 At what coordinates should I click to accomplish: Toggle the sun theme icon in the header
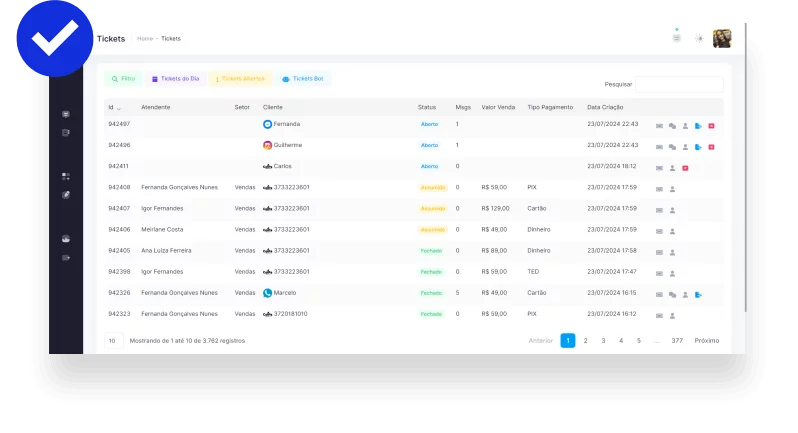tap(699, 39)
